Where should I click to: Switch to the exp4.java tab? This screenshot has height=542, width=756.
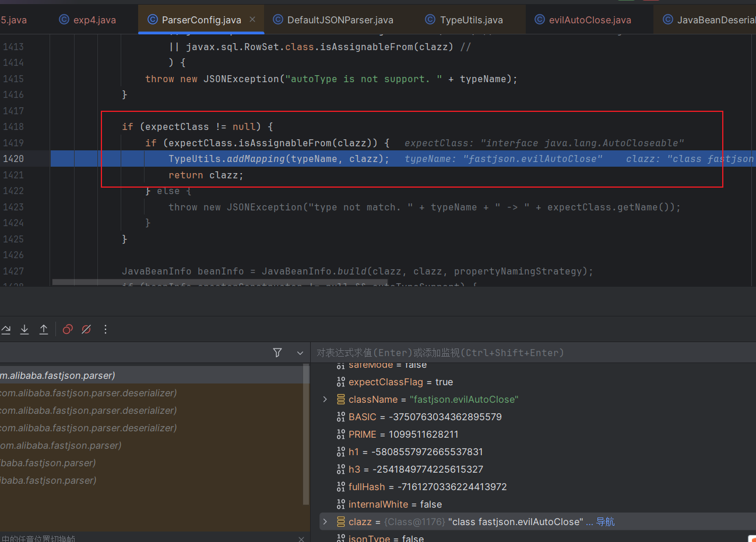[x=87, y=20]
